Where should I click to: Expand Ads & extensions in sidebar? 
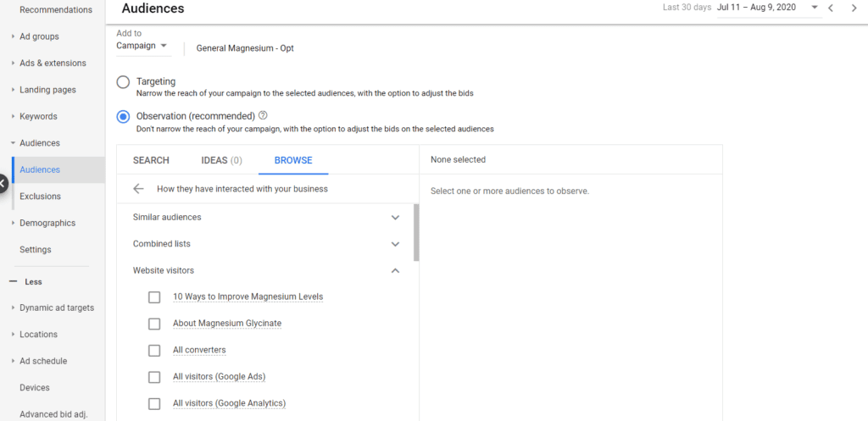click(x=13, y=63)
